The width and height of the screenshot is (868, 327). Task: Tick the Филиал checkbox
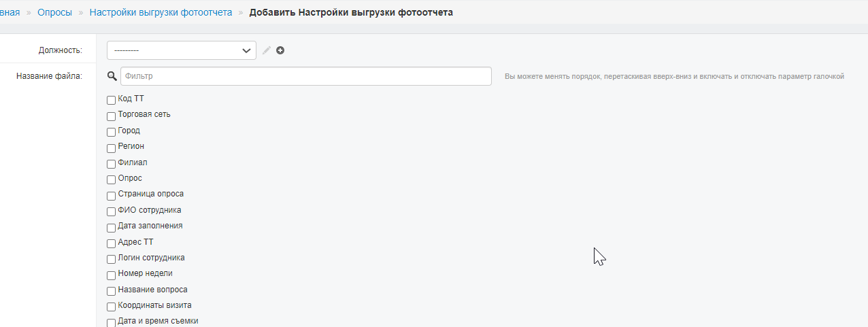[x=112, y=164]
